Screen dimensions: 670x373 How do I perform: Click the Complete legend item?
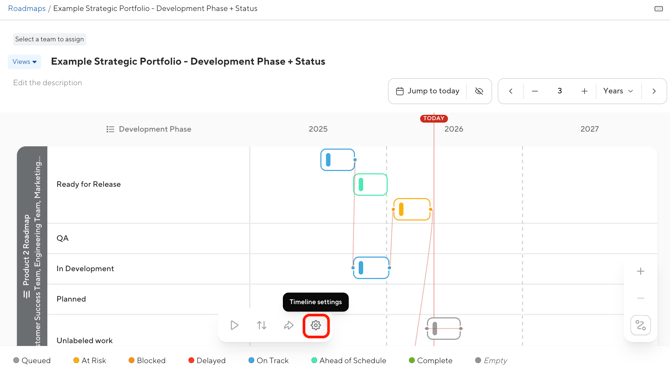(x=430, y=361)
